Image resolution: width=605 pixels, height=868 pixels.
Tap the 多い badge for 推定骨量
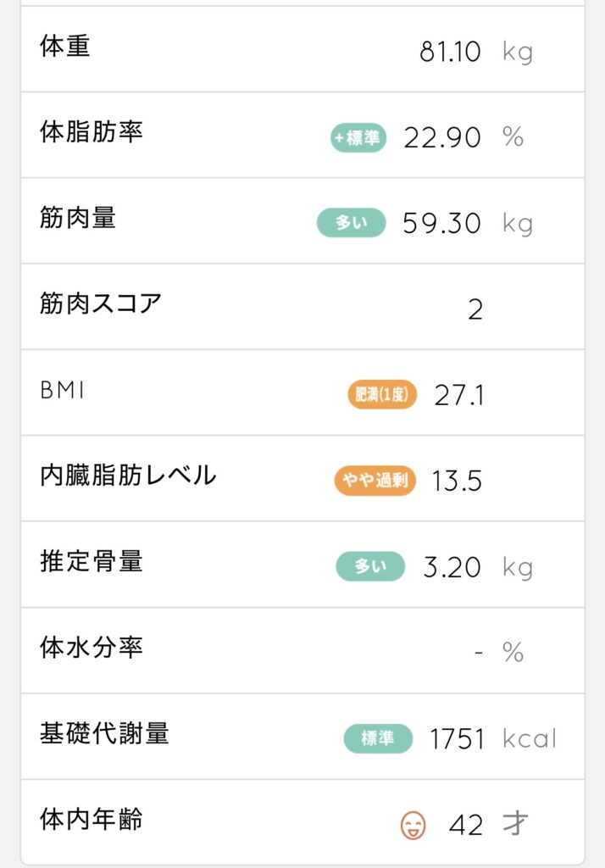point(370,566)
